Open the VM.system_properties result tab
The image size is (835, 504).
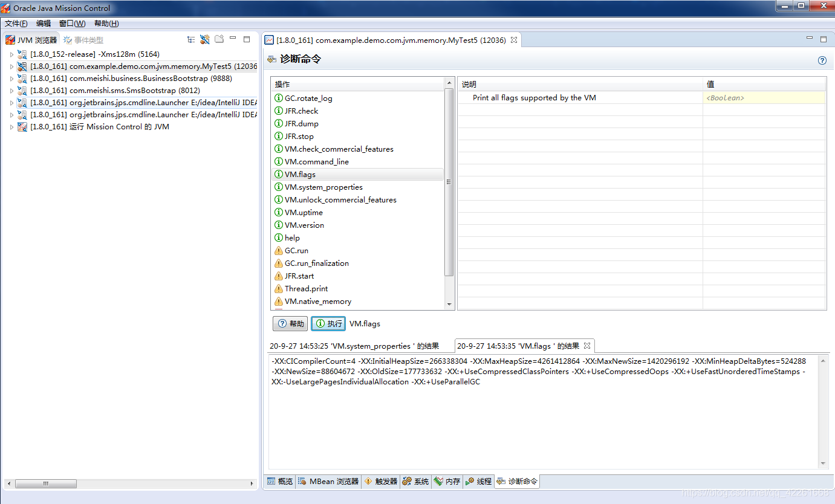coord(354,346)
